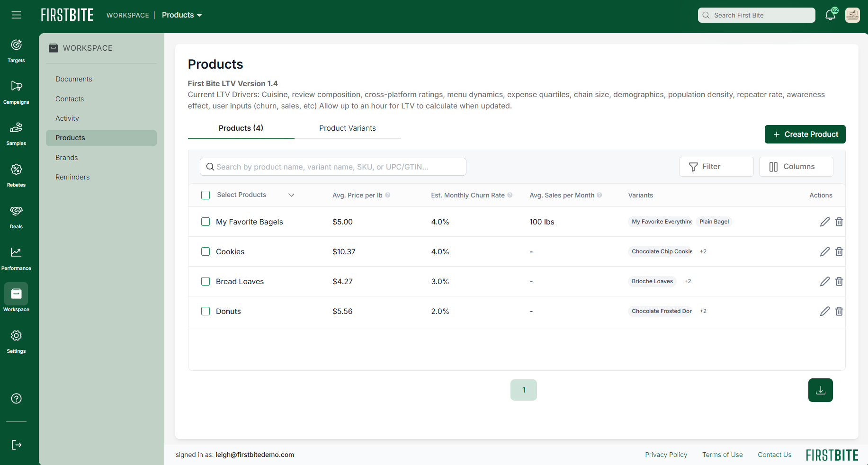Open Targets in the left sidebar
Screen dimensions: 868x465
16,51
